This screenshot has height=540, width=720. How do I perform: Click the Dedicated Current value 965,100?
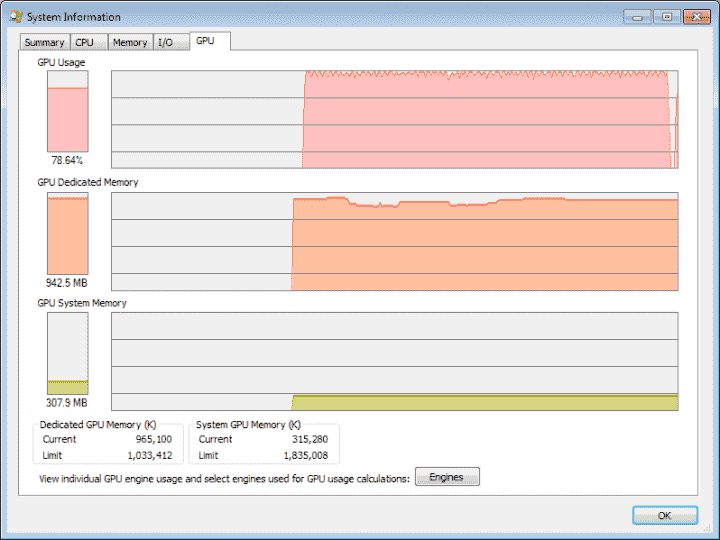coord(154,439)
